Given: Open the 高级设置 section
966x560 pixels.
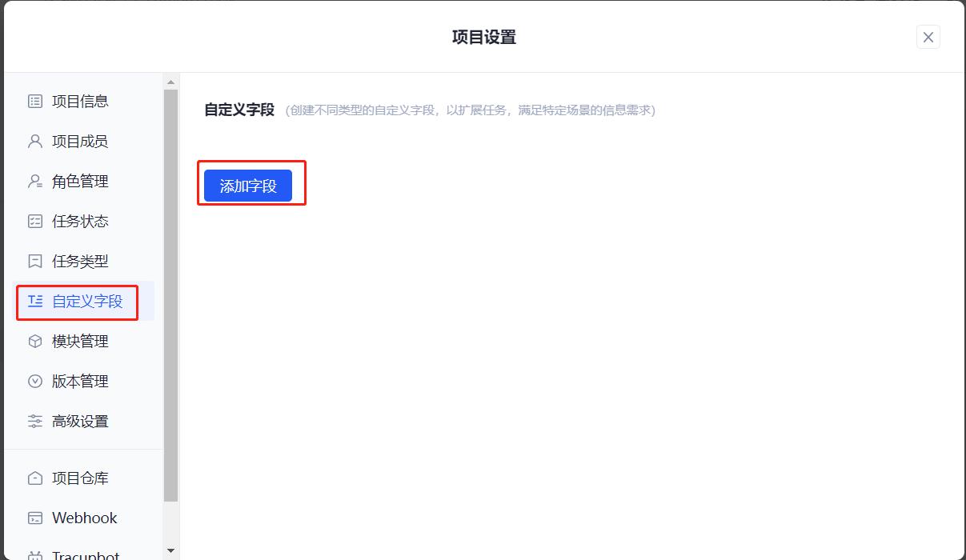Looking at the screenshot, I should 79,422.
